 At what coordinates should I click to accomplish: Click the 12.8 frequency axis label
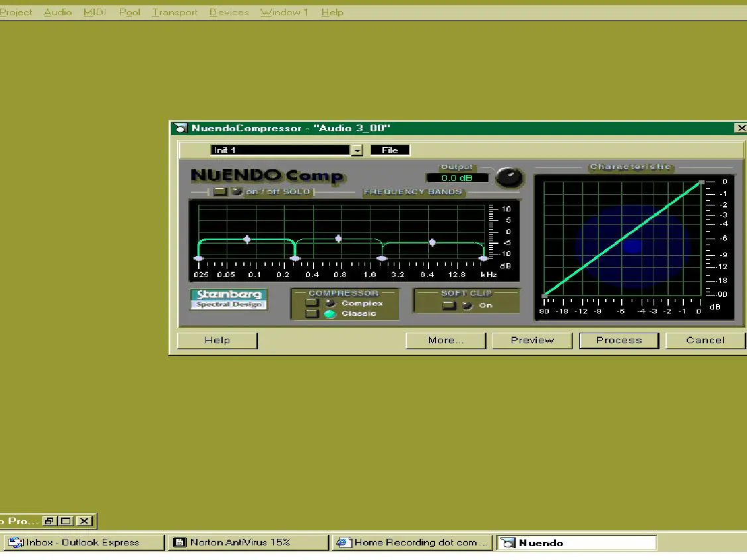[457, 275]
